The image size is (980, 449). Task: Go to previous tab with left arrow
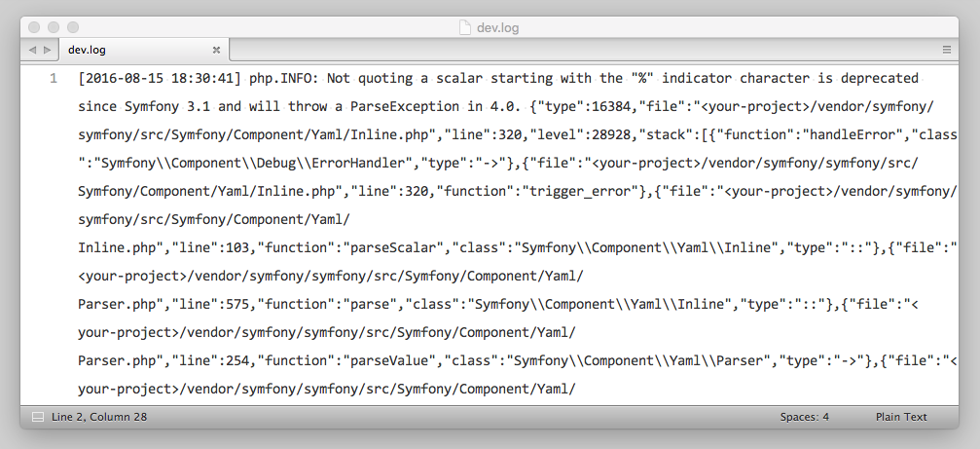32,50
